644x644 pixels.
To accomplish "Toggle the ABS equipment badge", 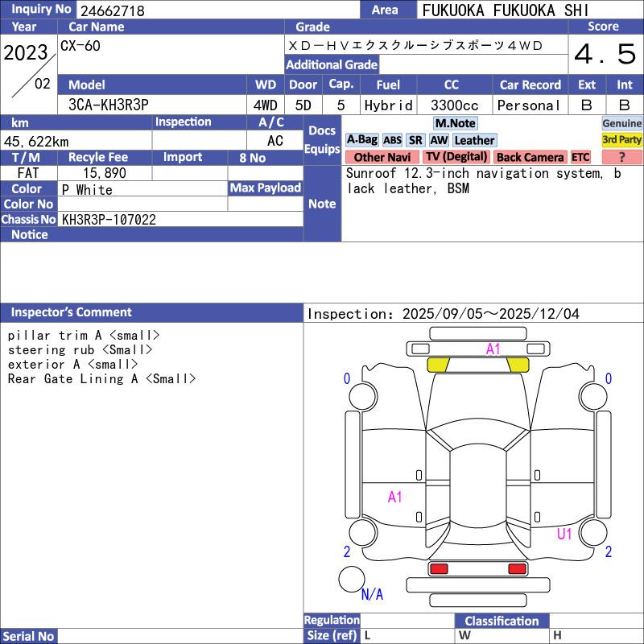I will click(392, 140).
